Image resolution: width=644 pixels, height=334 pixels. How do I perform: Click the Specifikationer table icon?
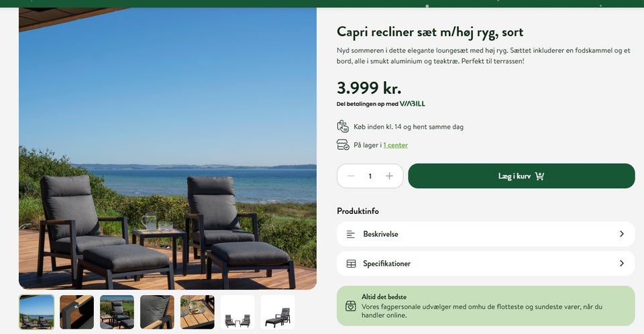click(351, 264)
